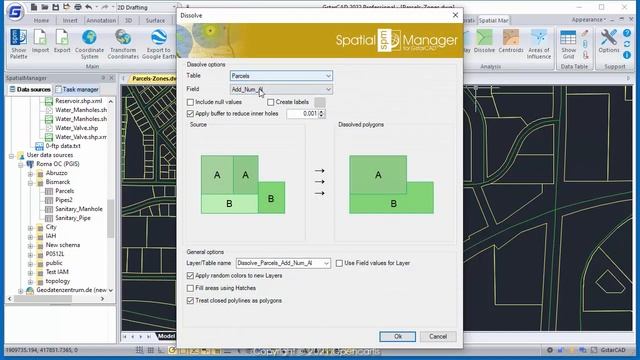Switch to the Surface ribbon tab
The width and height of the screenshot is (640, 360).
(155, 20)
